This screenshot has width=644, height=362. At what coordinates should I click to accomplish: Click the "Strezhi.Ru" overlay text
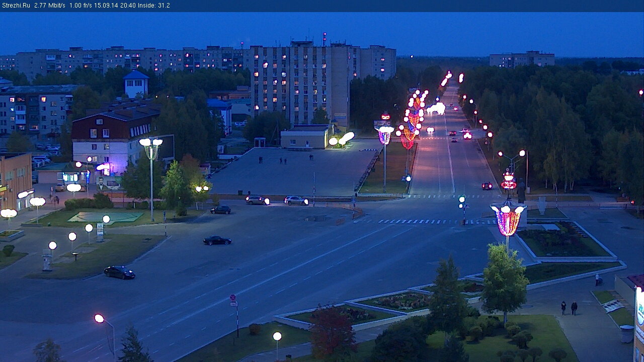tap(16, 6)
